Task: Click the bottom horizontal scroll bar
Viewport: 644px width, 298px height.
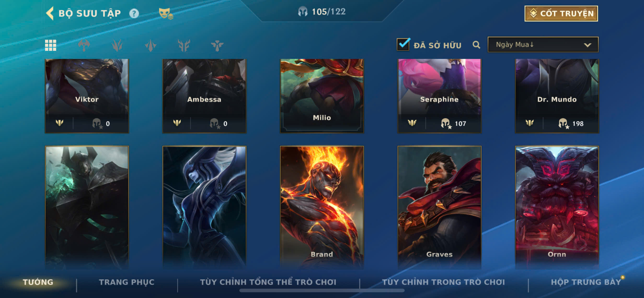Action: 322,291
